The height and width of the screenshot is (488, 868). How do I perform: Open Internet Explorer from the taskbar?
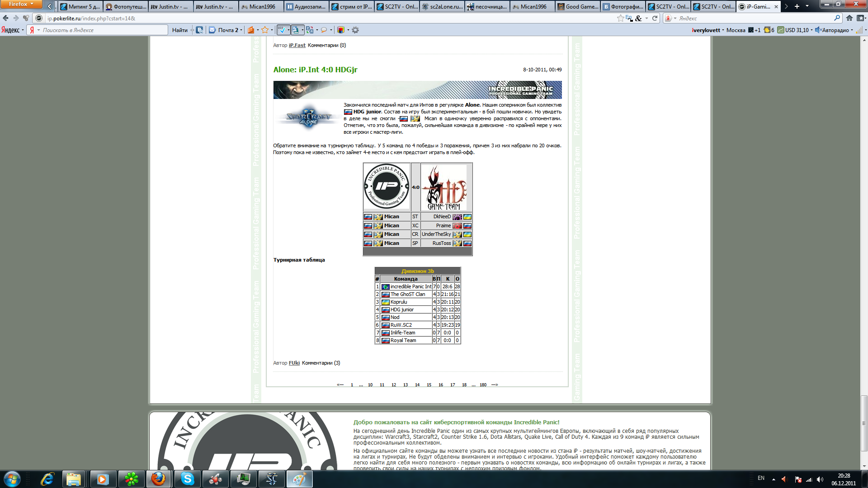(47, 479)
